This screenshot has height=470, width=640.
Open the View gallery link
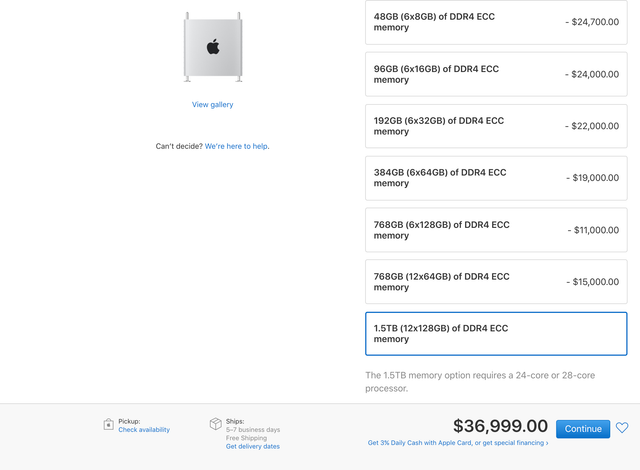click(213, 104)
